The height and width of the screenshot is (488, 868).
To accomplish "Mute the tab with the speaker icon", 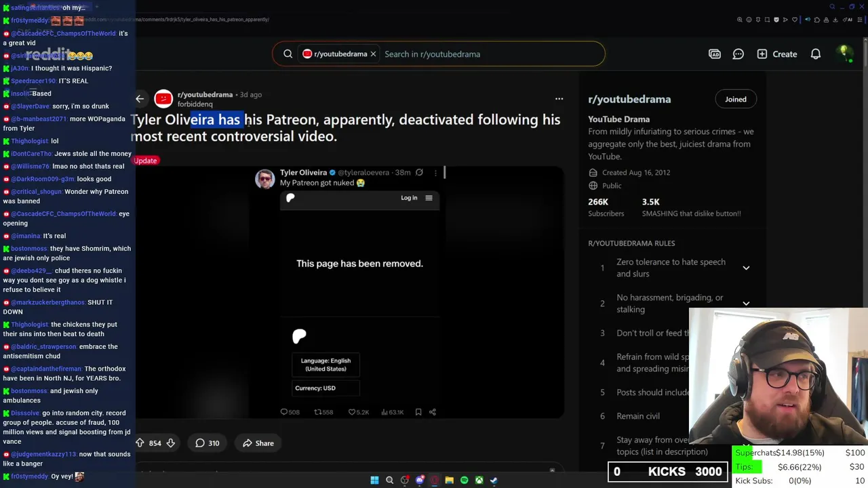I will coord(808,20).
